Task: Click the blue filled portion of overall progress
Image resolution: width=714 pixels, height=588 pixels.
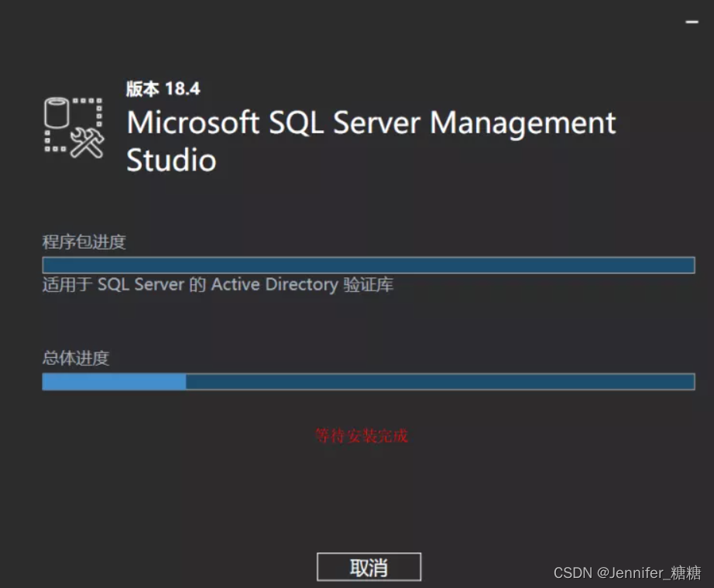Action: (112, 381)
